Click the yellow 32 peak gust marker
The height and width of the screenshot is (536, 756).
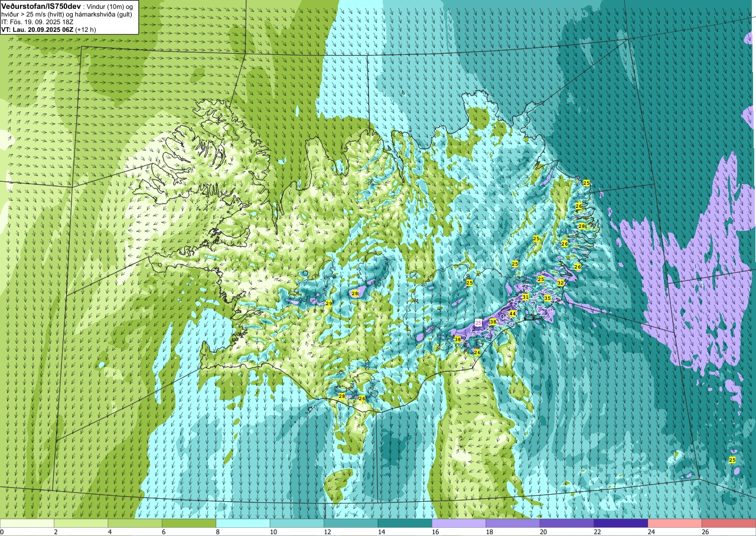pyautogui.click(x=561, y=283)
